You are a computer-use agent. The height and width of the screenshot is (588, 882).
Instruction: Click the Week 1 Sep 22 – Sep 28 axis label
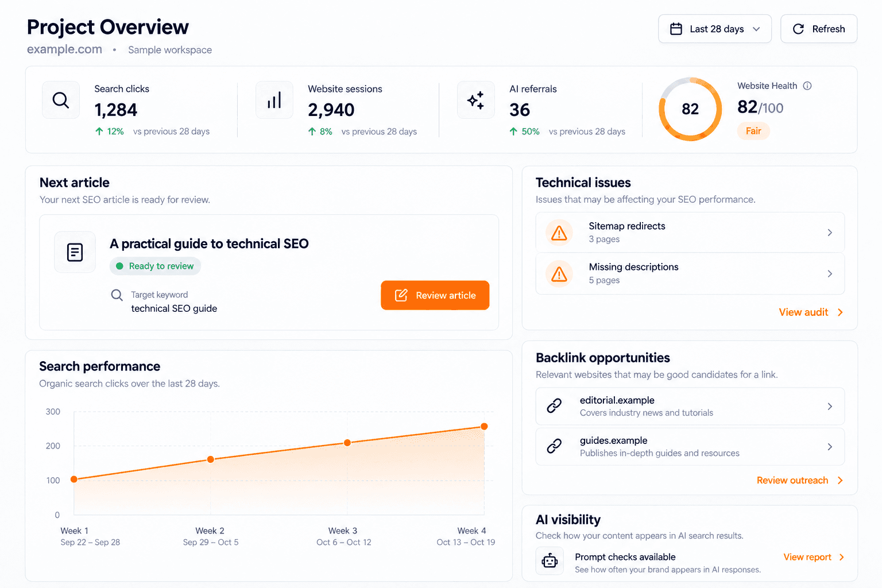tap(90, 536)
